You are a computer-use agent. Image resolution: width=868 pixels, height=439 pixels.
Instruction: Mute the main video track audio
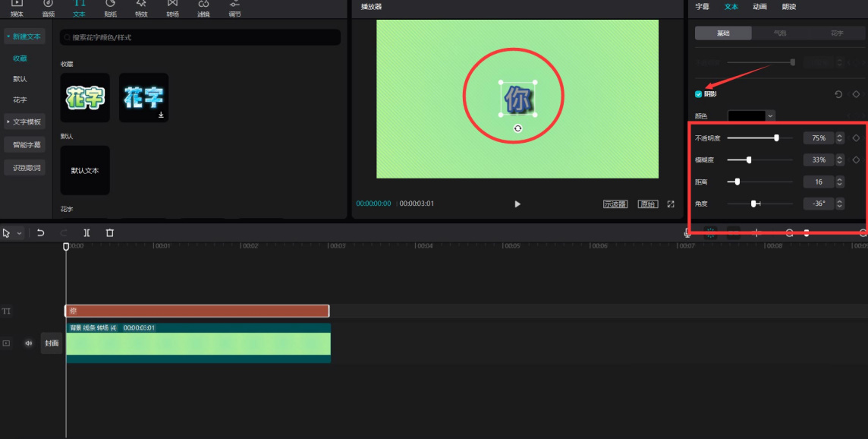click(x=29, y=343)
